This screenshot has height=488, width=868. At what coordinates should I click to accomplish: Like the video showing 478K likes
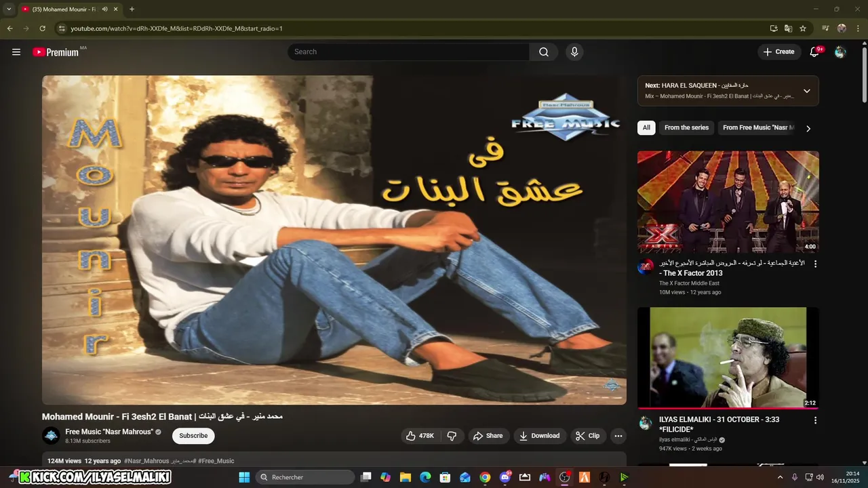(x=420, y=436)
